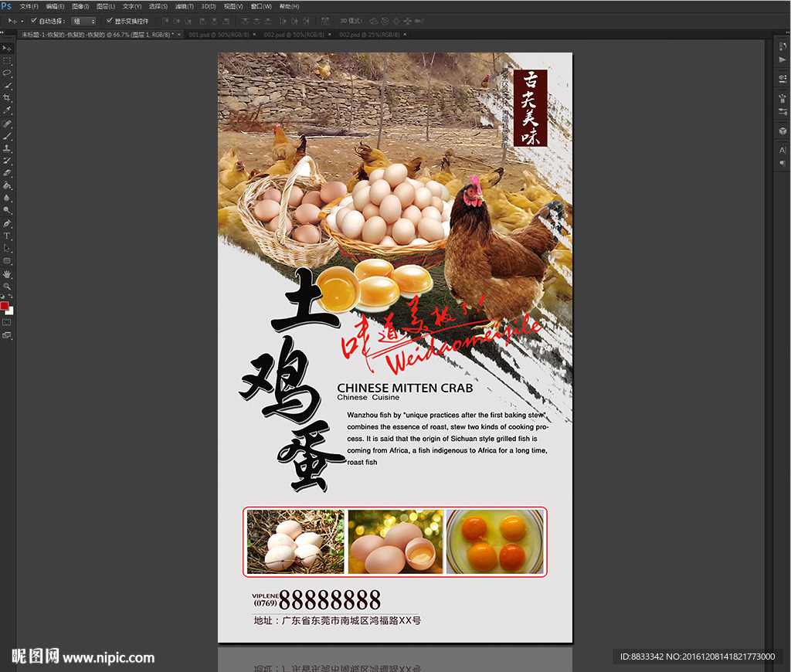This screenshot has width=791, height=672.
Task: Close the 002.psd @ 25% tab
Action: 405,35
